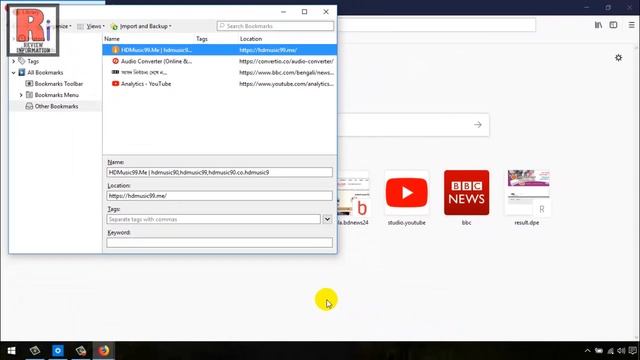Select the BBC Bengali news bookmark row
Image resolution: width=640 pixels, height=360 pixels.
point(220,72)
